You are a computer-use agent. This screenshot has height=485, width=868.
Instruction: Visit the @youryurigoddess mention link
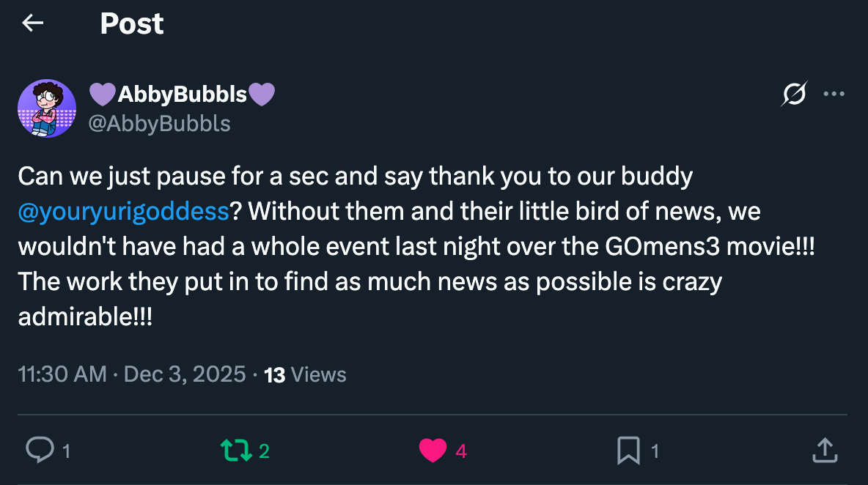point(123,212)
